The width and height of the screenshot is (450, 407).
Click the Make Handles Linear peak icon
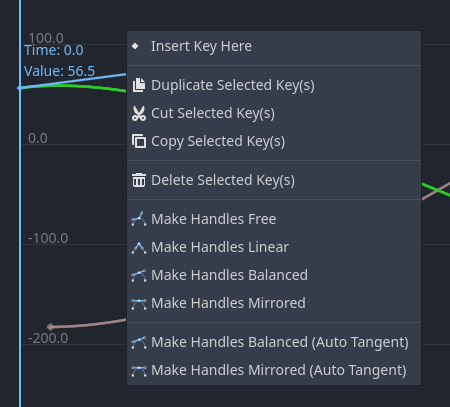[x=139, y=247]
